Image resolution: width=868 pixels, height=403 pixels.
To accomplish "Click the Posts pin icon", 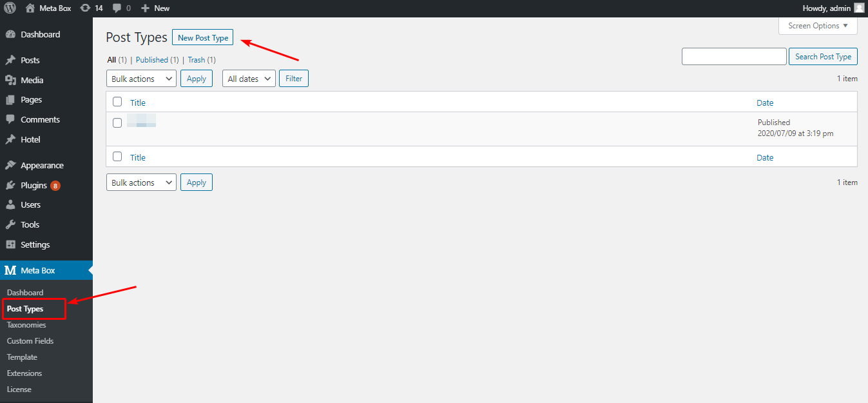I will [10, 60].
